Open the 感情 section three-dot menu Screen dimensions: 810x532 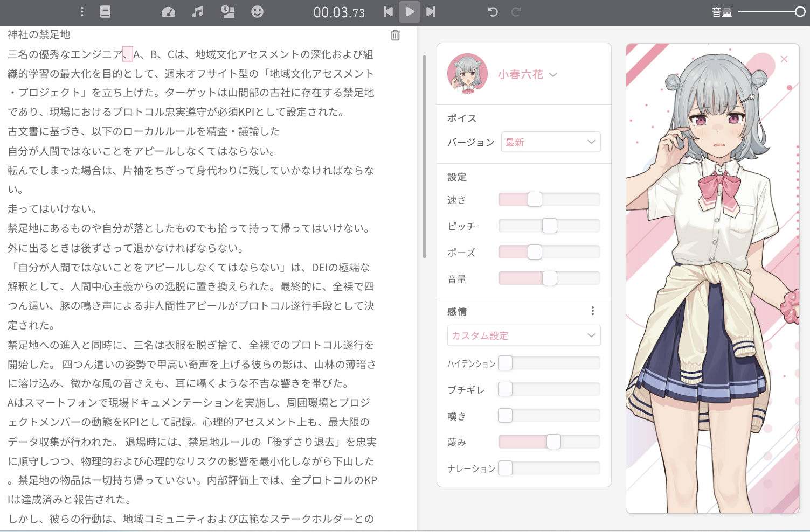point(592,311)
